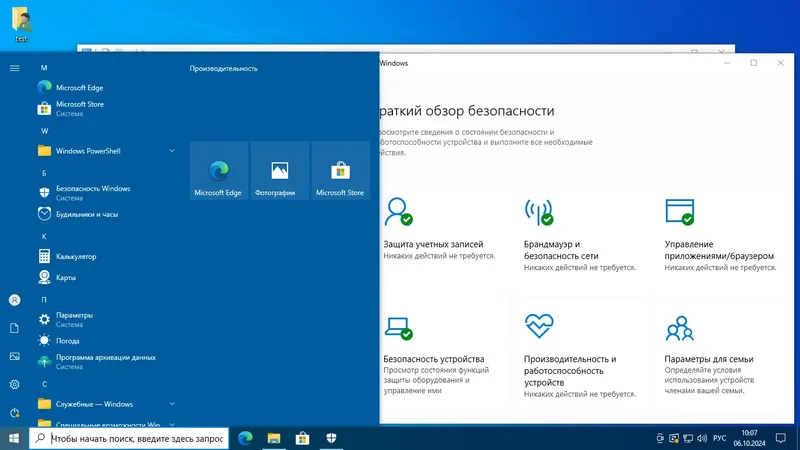Expand the Start menu hamburger button
The height and width of the screenshot is (450, 800).
(14, 68)
